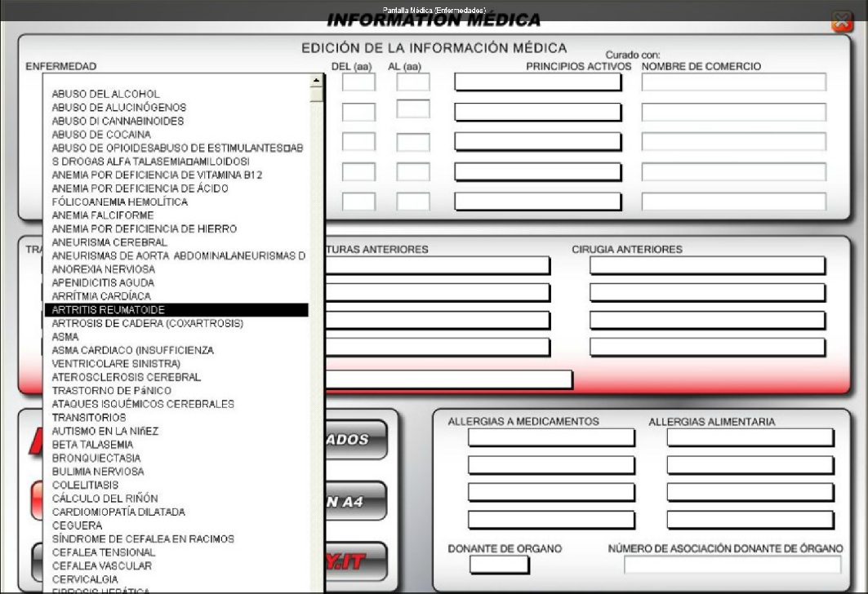Pick ANEMIA FALCIFORME from the list
The height and width of the screenshot is (594, 868).
tap(102, 215)
